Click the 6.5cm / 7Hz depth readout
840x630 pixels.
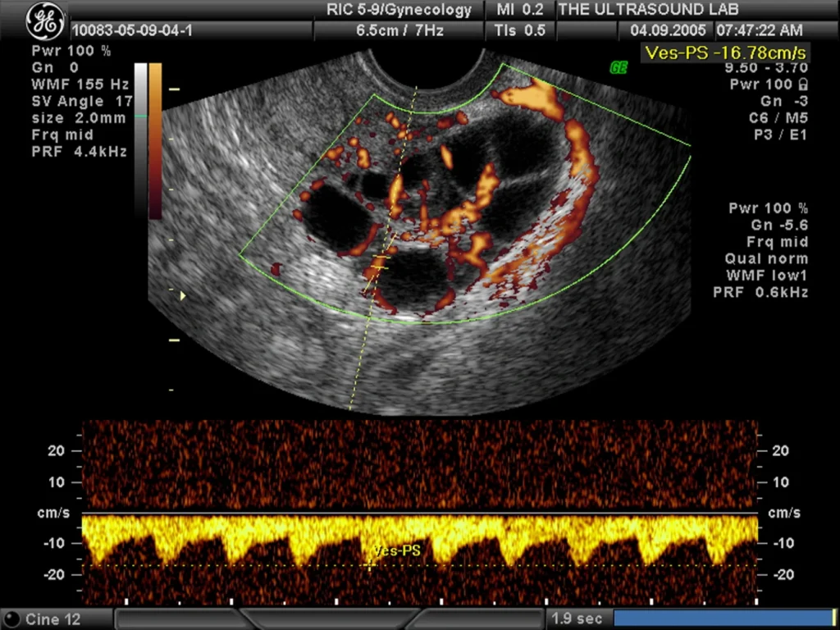pyautogui.click(x=399, y=30)
